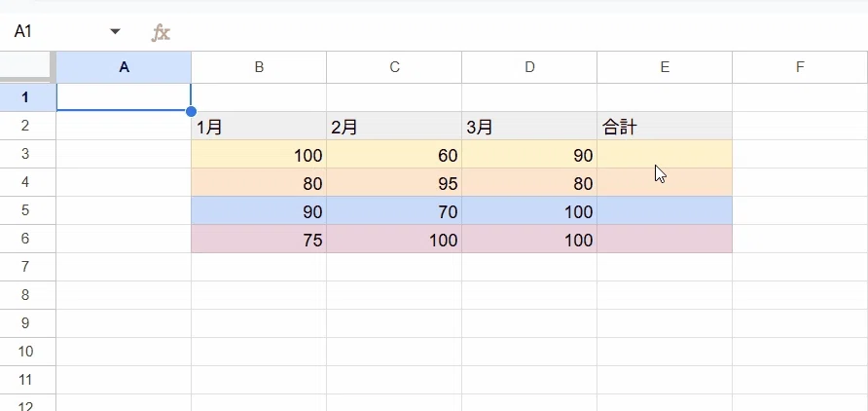Click the 1月 header cell
The image size is (868, 411).
[259, 126]
